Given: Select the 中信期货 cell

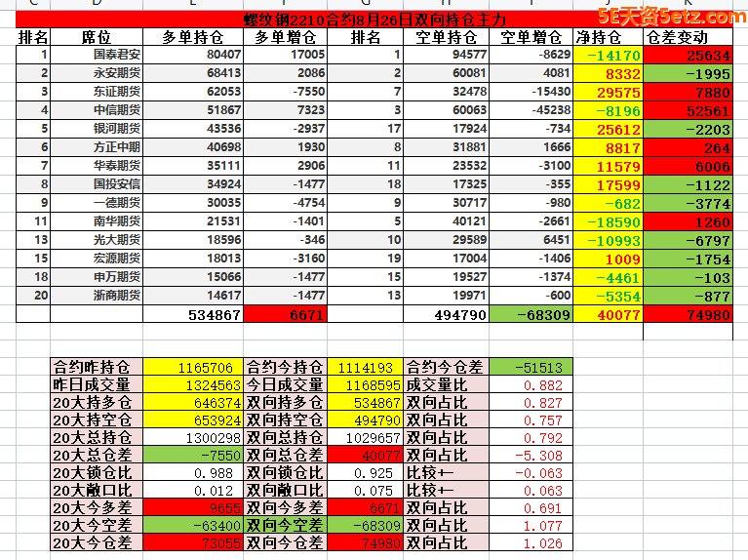Looking at the screenshot, I should pos(97,110).
